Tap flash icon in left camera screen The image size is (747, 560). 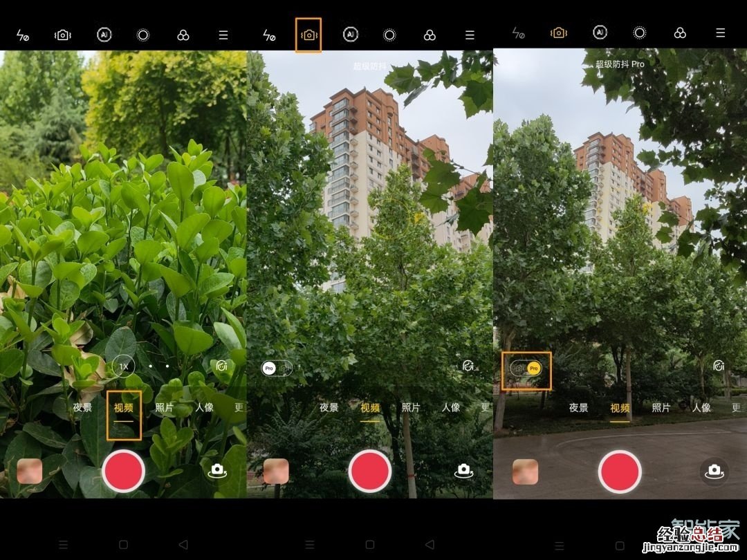[22, 35]
